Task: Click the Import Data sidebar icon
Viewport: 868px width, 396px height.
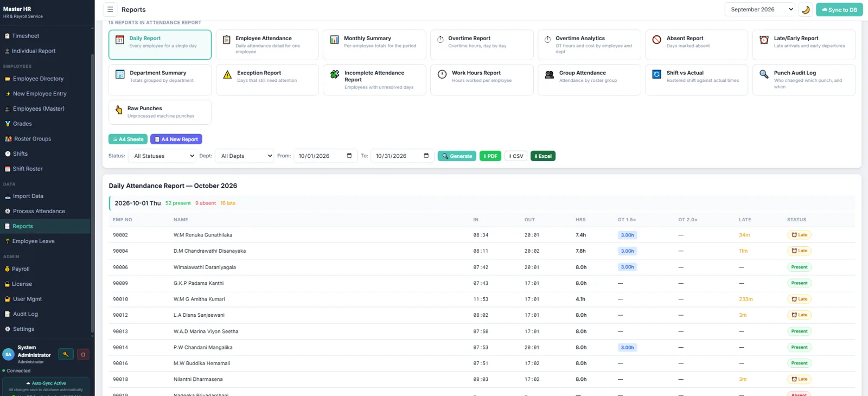Action: [x=8, y=196]
